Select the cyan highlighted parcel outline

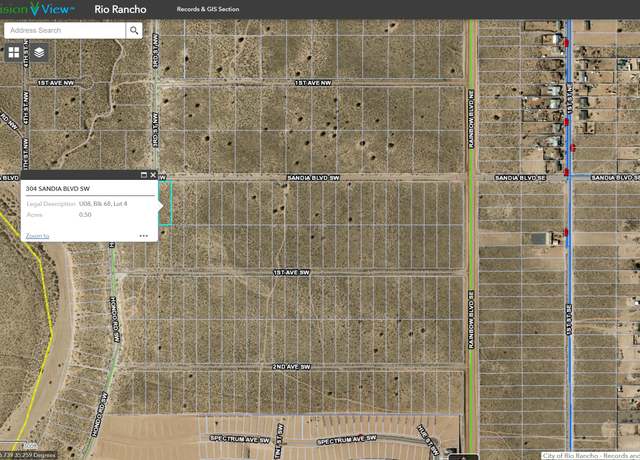[x=165, y=203]
